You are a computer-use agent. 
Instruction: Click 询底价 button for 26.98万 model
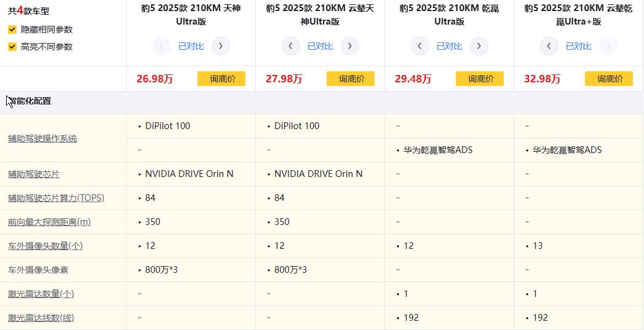[x=221, y=79]
